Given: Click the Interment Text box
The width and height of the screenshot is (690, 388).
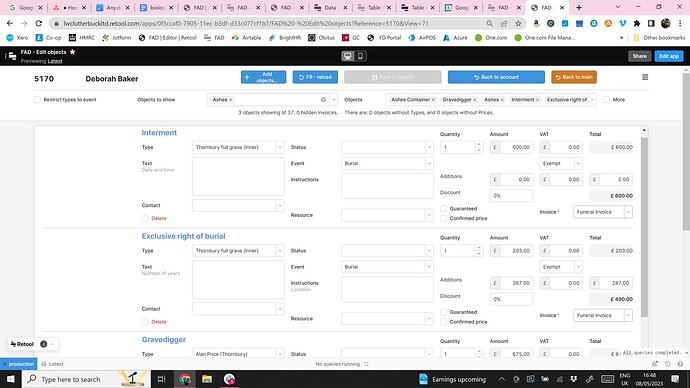Looking at the screenshot, I should [238, 176].
